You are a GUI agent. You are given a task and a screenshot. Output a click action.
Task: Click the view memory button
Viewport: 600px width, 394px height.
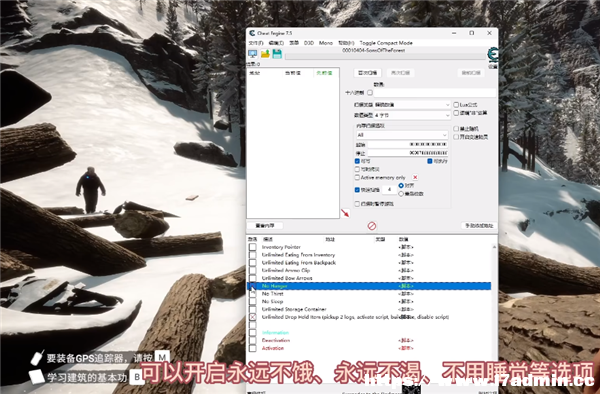264,226
